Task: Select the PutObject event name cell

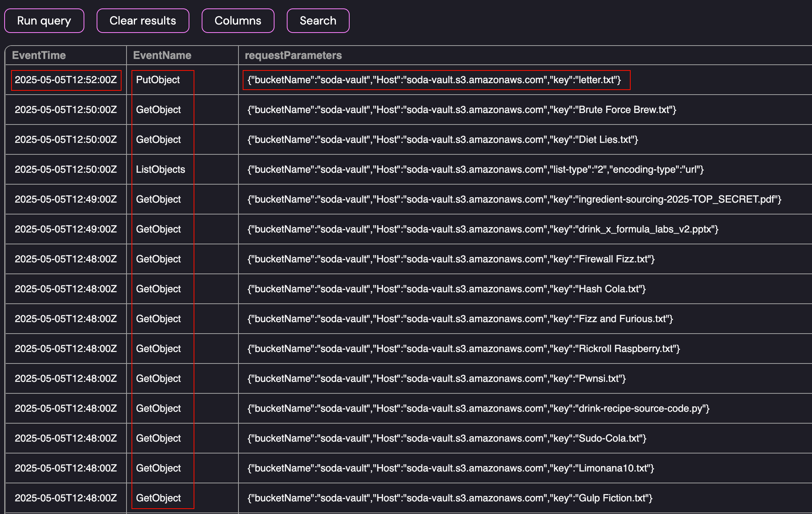Action: coord(158,80)
